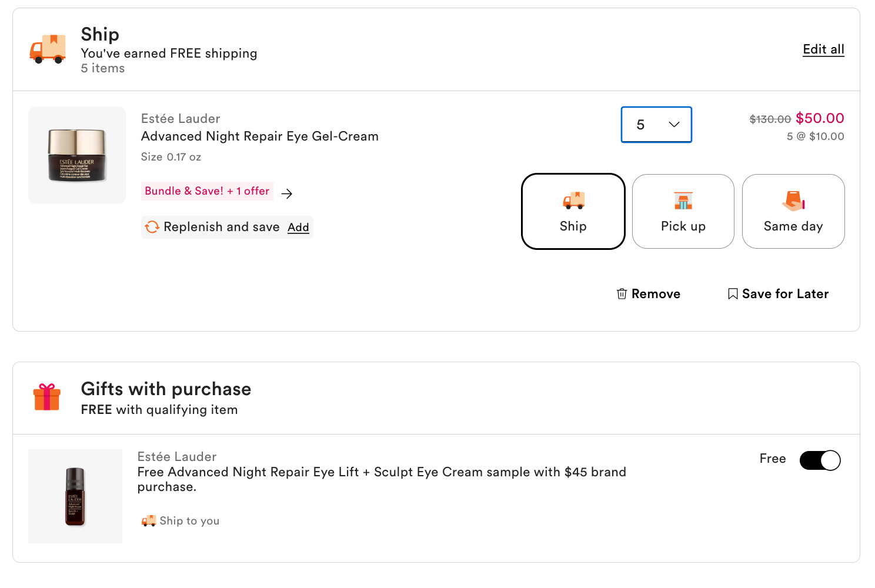Click the arrow next to Bundle & Save offer
This screenshot has width=875, height=588.
click(x=287, y=193)
